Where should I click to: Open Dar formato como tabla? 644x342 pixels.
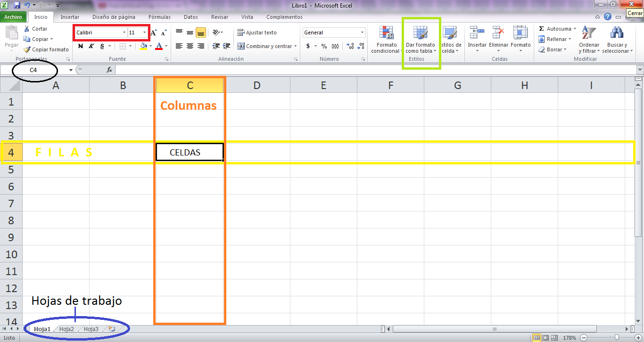tap(421, 40)
